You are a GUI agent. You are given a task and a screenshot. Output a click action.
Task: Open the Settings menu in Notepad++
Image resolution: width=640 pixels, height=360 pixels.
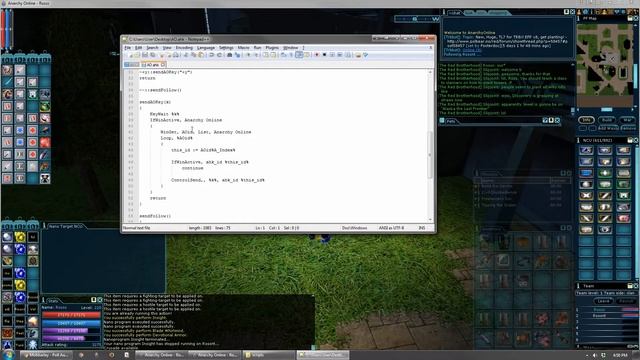pyautogui.click(x=226, y=48)
